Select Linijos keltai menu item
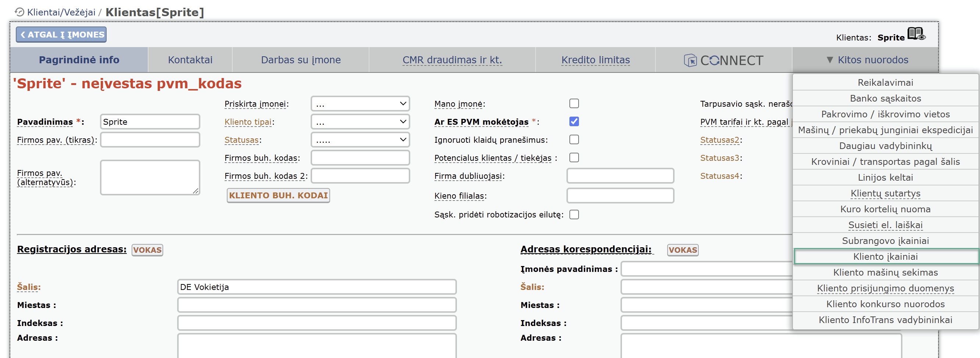This screenshot has width=980, height=358. [885, 177]
